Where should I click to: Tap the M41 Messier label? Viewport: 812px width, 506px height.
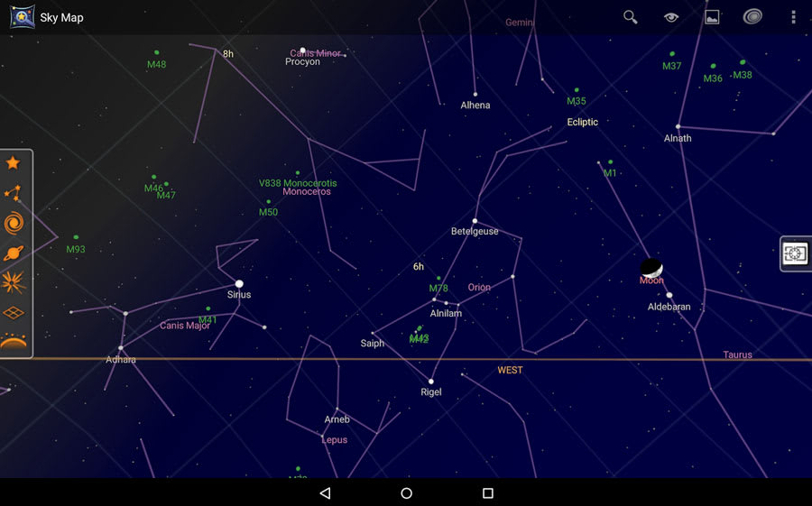208,319
